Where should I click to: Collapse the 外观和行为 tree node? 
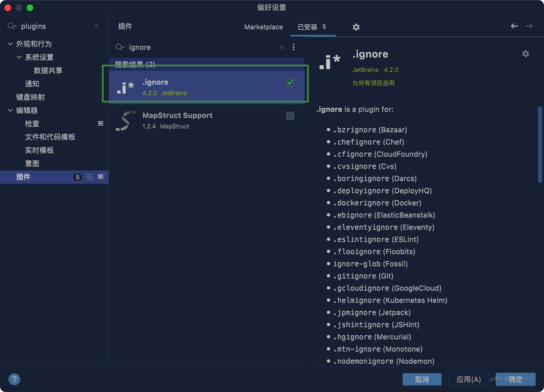(10, 44)
